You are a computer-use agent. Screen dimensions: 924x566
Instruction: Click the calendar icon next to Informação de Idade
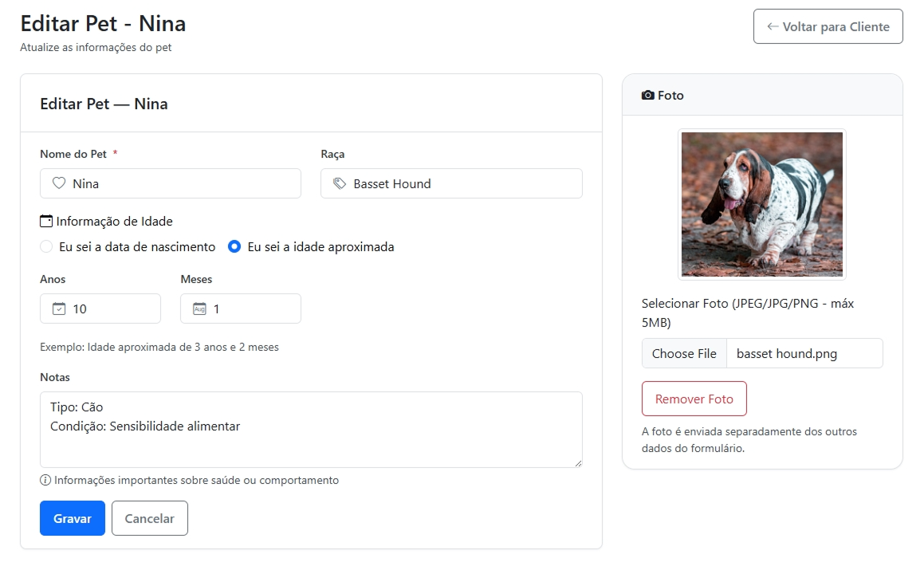(x=46, y=222)
